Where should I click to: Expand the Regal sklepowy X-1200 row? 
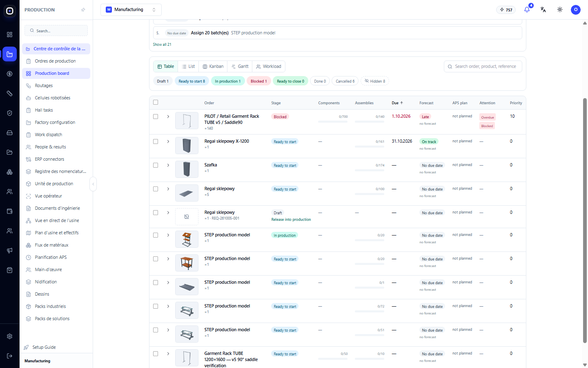(168, 141)
